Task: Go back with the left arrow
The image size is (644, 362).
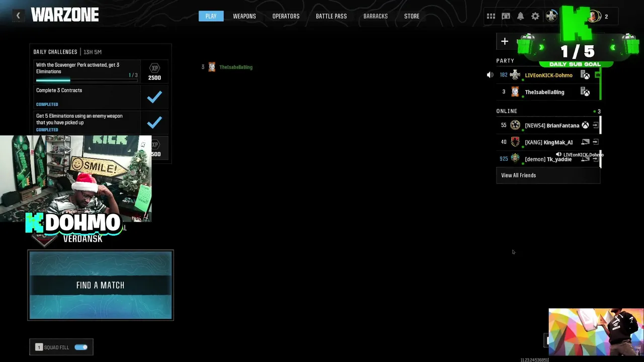Action: coord(18,16)
